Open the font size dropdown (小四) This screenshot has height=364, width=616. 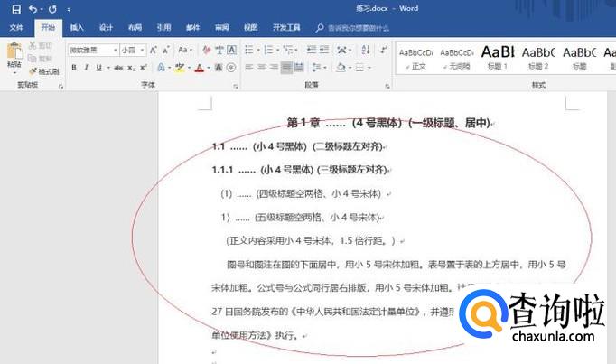tap(132, 50)
